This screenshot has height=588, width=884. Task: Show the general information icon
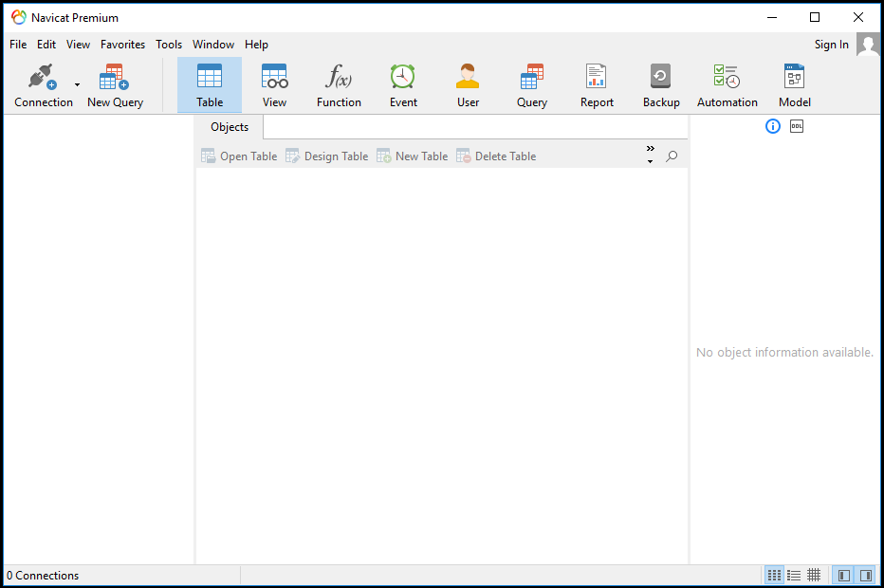click(x=772, y=126)
